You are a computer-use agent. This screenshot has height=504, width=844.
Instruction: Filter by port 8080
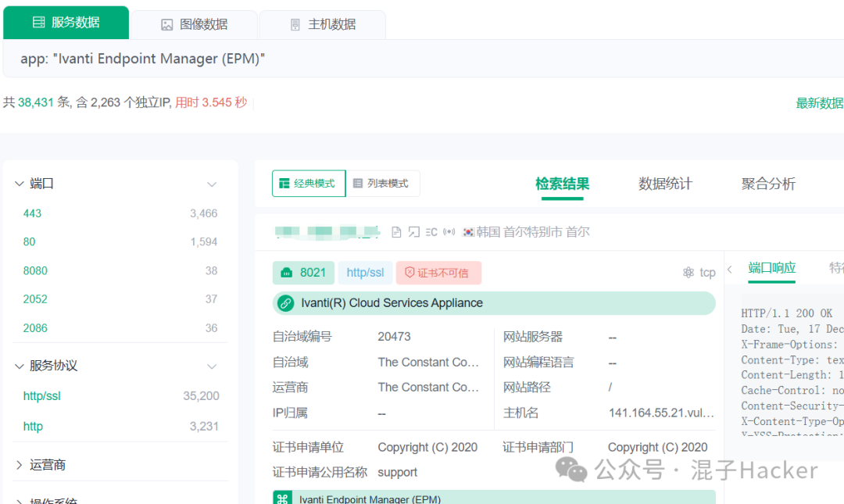[x=35, y=271]
